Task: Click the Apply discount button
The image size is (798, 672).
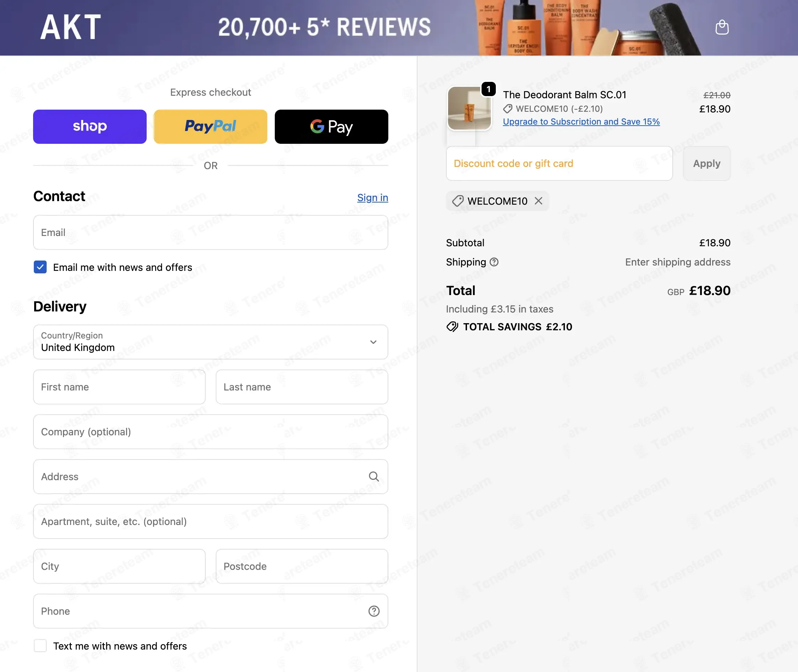Action: tap(707, 163)
